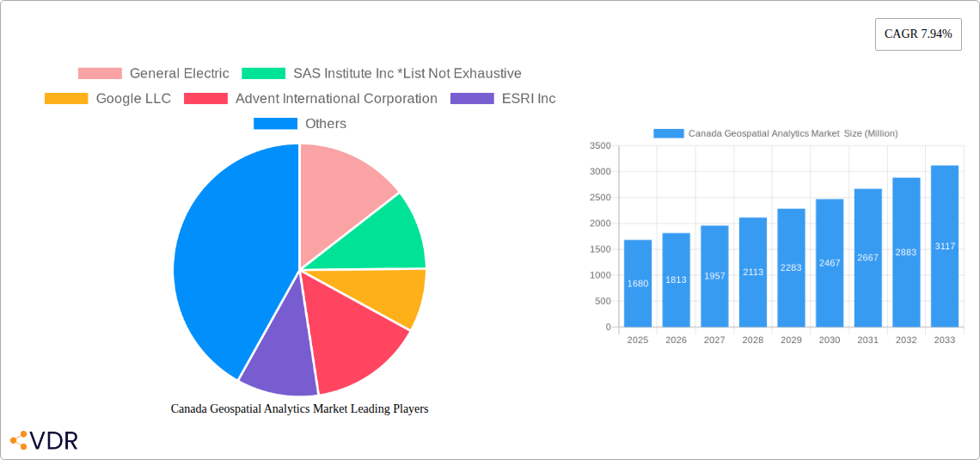This screenshot has width=980, height=460.
Task: Toggle the Others legend swatch
Action: pos(275,124)
